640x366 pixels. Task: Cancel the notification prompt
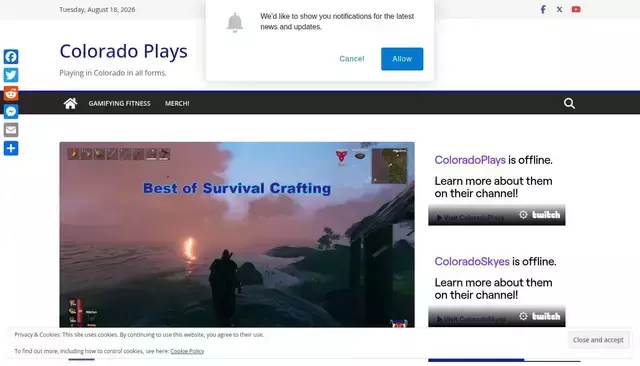coord(351,59)
